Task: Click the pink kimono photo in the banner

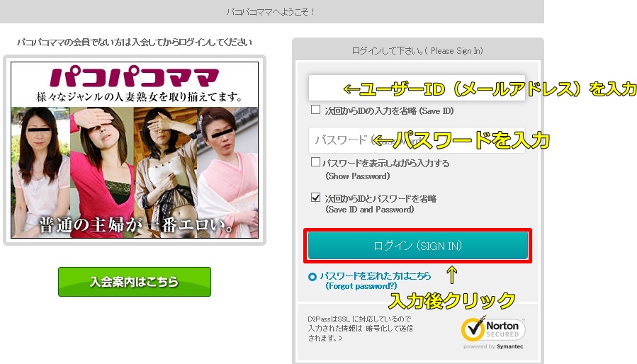Action: click(227, 172)
